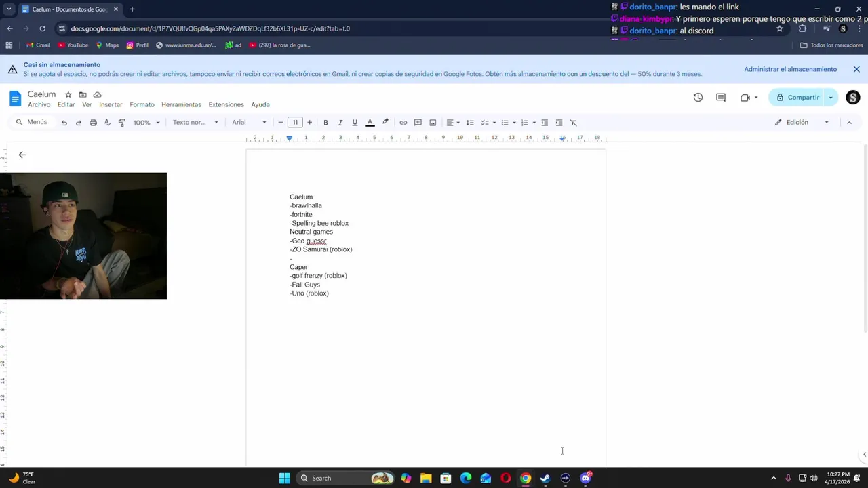
Task: Run the spelling and grammar check
Action: coord(107,123)
